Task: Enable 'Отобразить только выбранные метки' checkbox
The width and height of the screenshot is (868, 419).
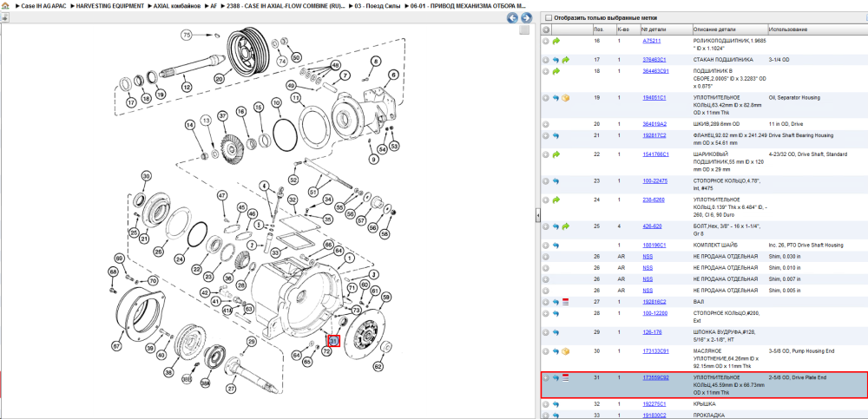Action: click(549, 17)
